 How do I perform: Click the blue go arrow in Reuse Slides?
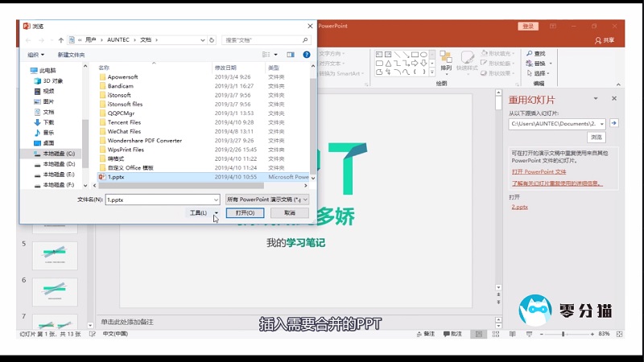(x=614, y=123)
